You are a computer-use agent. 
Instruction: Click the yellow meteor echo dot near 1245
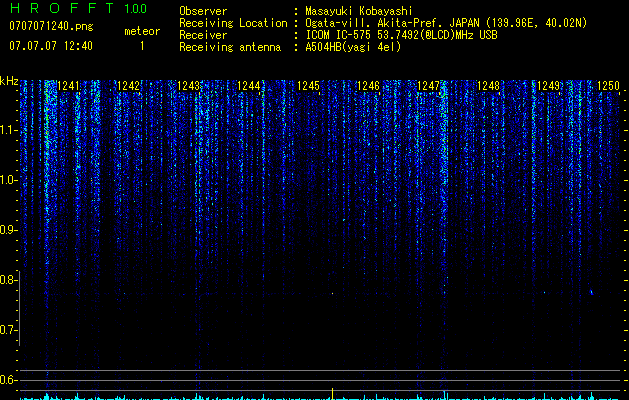(x=332, y=293)
